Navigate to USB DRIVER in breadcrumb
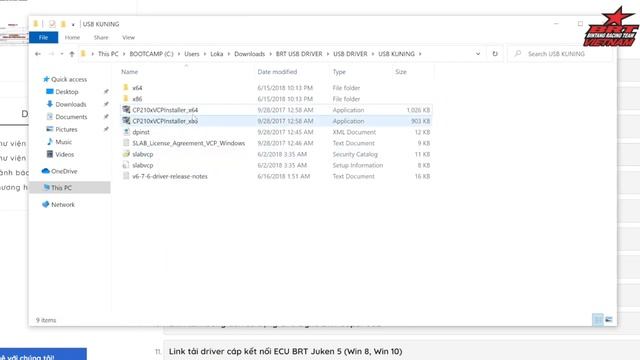This screenshot has width=640, height=360. (350, 54)
